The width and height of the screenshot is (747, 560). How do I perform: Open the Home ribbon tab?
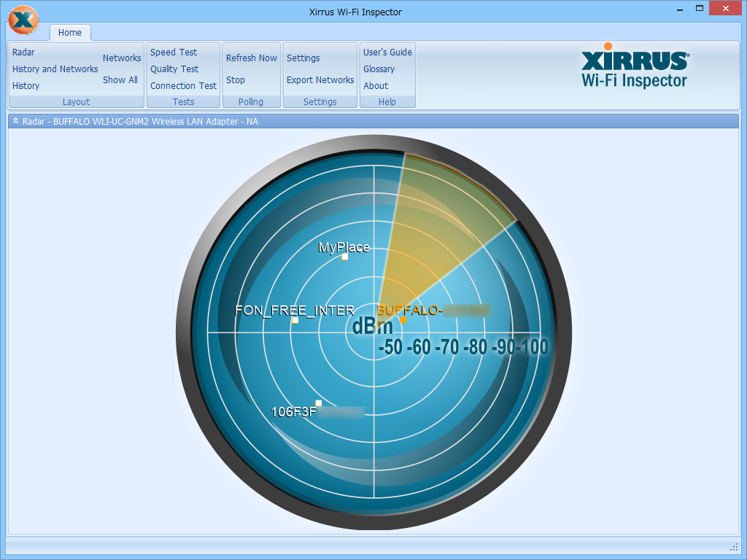pos(70,32)
